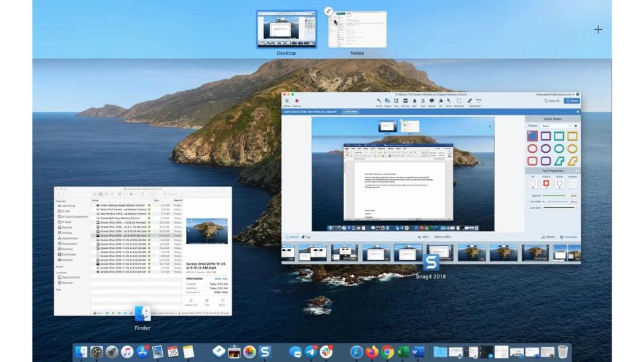Select the Fill tool in Snagit
This screenshot has height=362, width=644.
point(441,102)
